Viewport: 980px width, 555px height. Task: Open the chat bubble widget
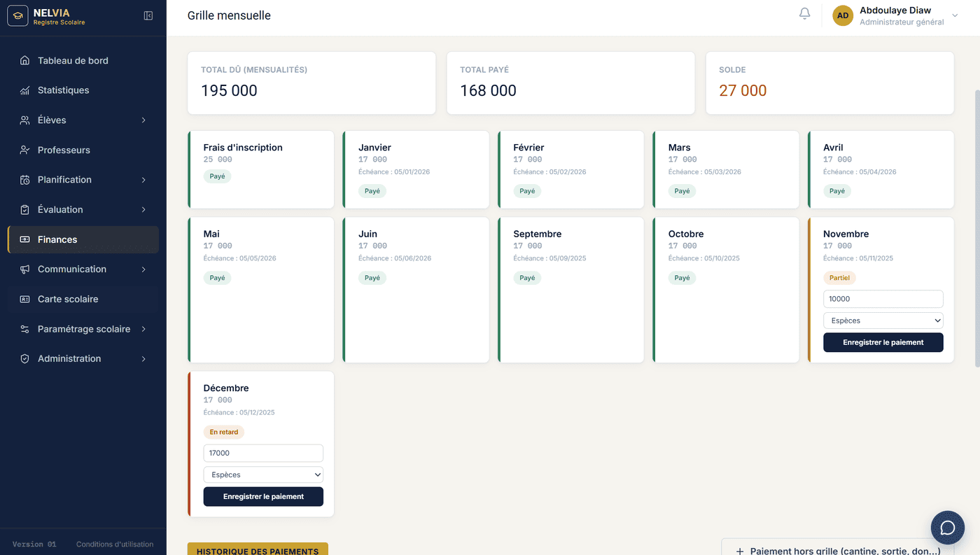948,528
